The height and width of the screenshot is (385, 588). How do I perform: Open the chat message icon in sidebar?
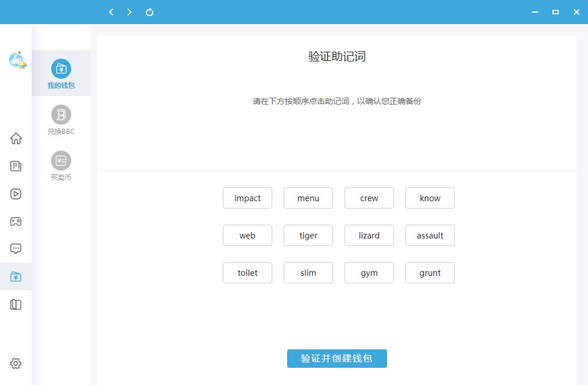click(16, 249)
